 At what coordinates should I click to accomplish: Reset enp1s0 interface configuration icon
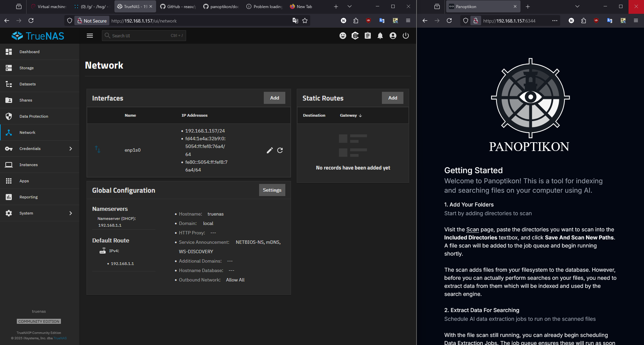pos(280,150)
